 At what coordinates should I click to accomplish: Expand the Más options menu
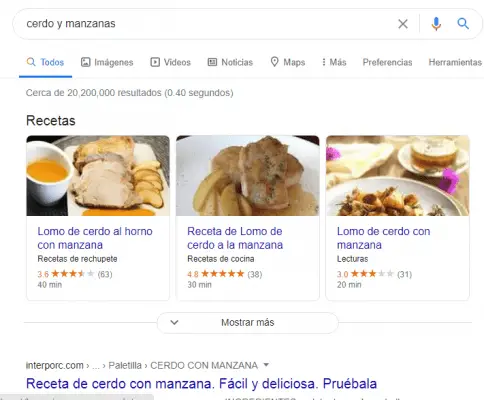coord(334,62)
